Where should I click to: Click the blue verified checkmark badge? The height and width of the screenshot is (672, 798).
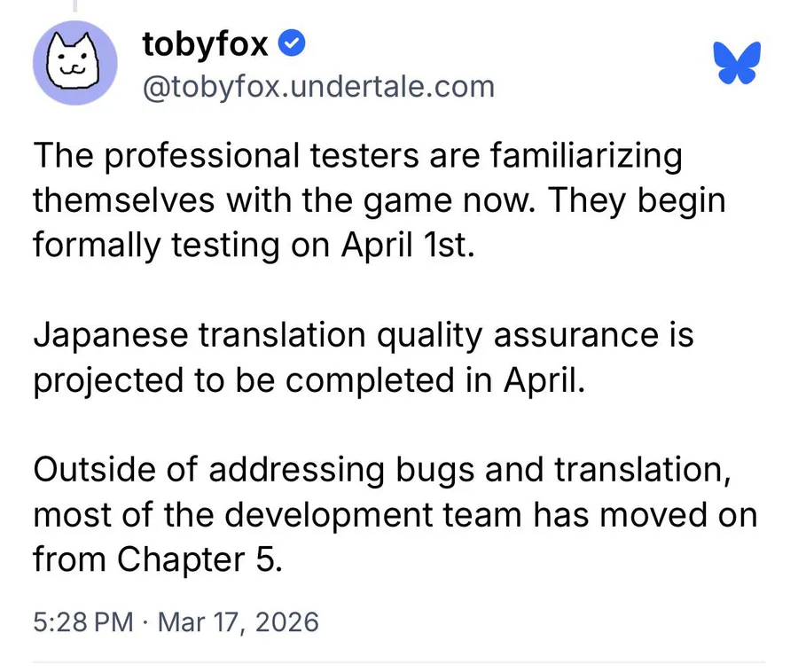click(x=293, y=43)
